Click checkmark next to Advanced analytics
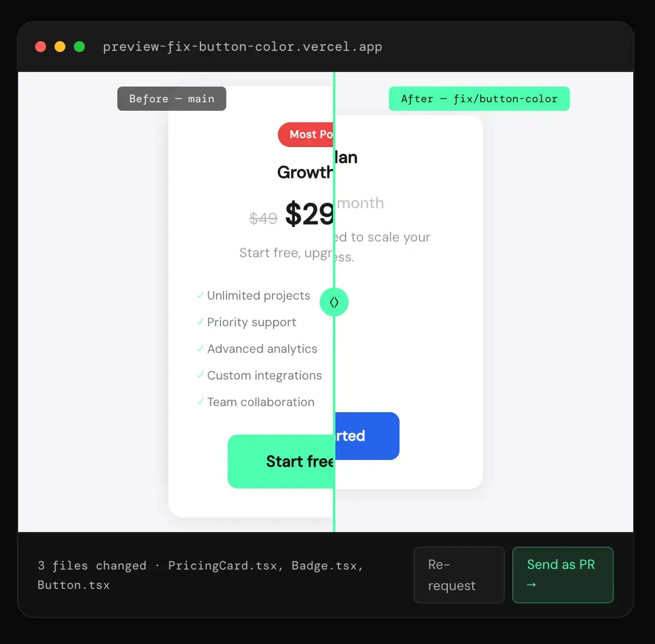Viewport: 655px width, 644px height. coord(200,348)
